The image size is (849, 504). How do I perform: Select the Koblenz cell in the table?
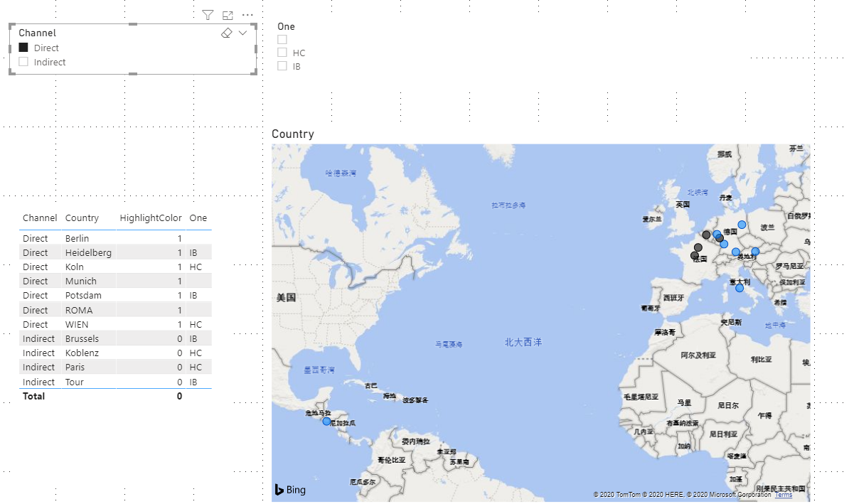(x=82, y=353)
